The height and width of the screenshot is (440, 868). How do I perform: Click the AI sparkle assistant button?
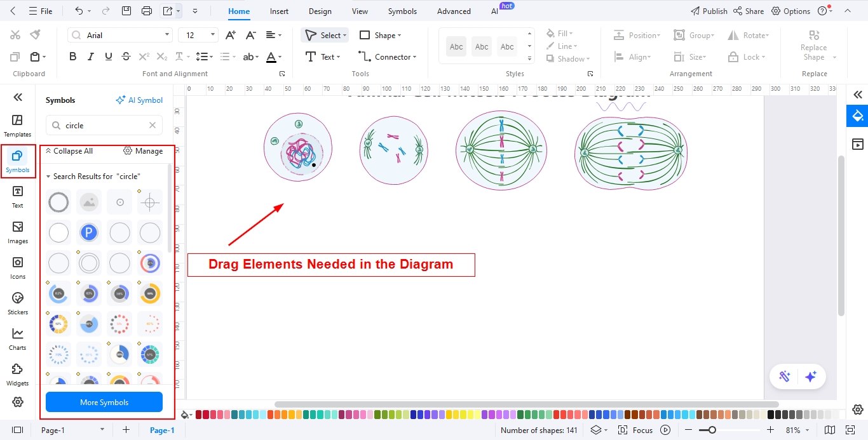(x=810, y=377)
